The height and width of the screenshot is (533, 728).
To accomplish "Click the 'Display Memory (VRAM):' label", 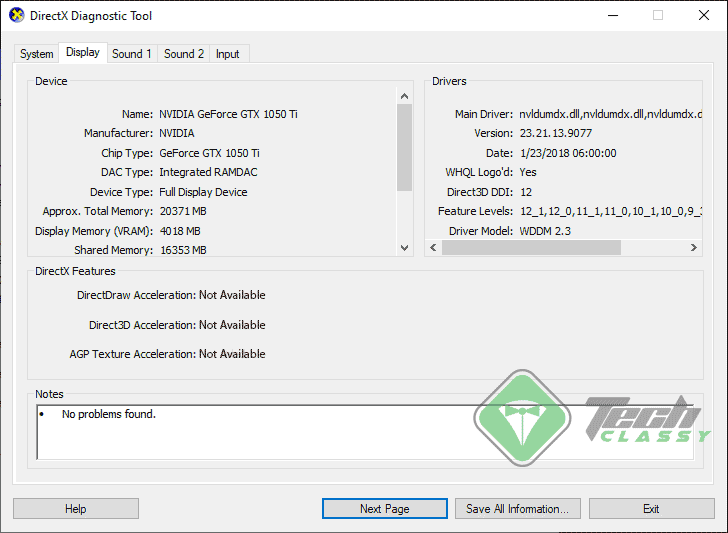I will 94,231.
